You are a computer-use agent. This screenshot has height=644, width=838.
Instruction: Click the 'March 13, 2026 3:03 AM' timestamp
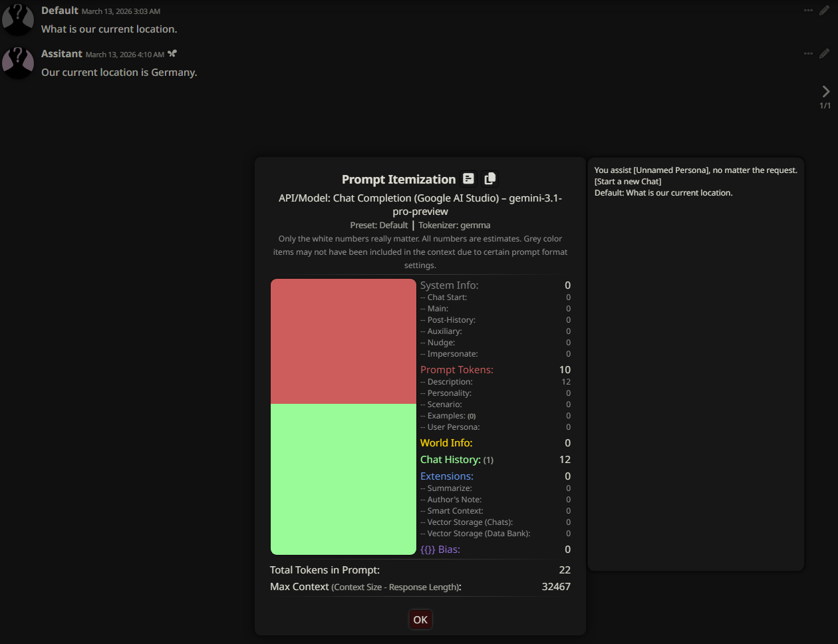point(121,11)
